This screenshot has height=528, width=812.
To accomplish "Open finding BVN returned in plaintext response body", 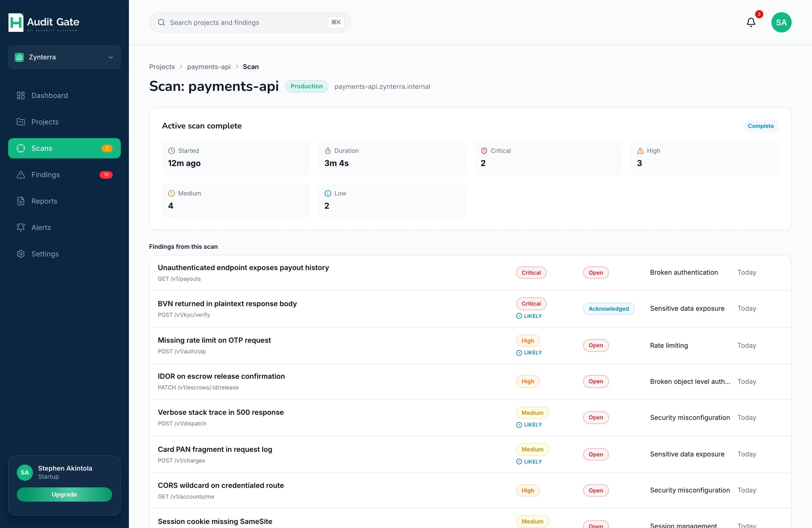I will click(x=470, y=309).
